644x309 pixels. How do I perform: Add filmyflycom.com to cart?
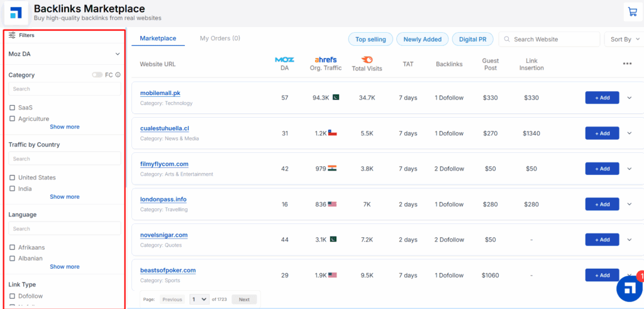(602, 169)
